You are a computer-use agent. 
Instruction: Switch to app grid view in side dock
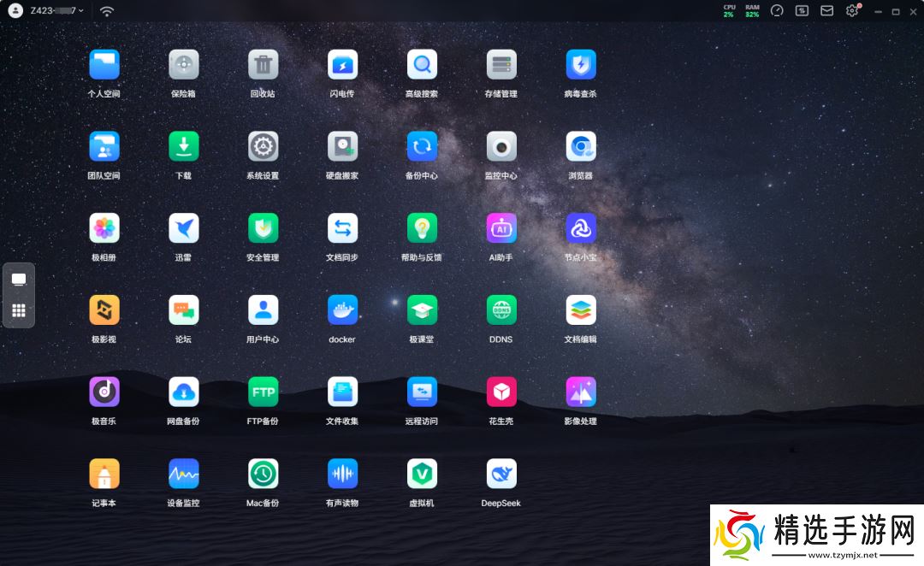click(19, 311)
